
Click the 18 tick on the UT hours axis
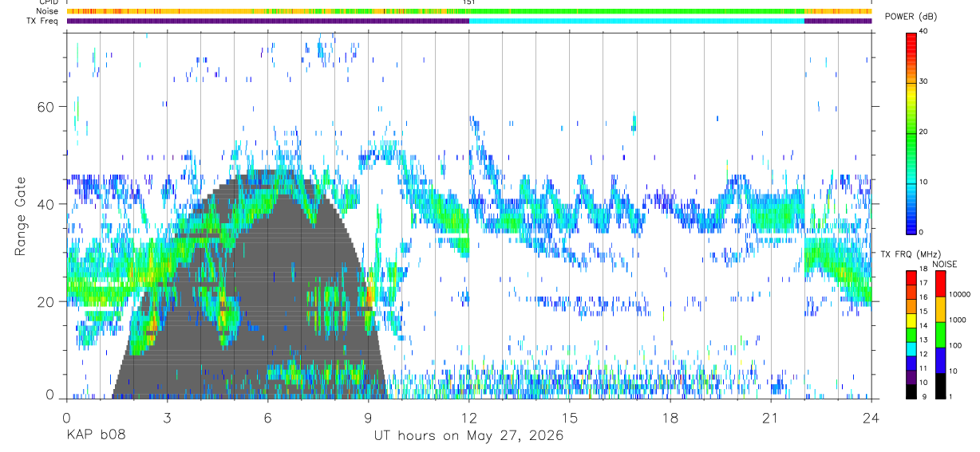670,419
